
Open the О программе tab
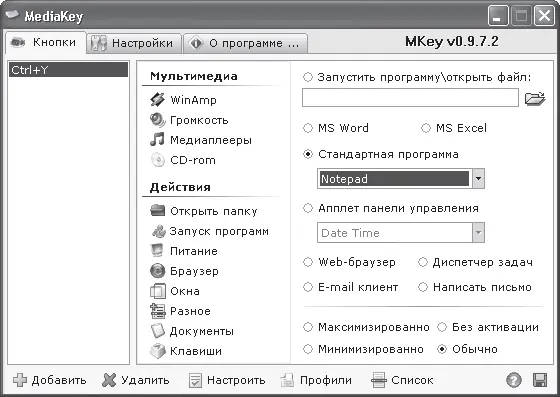tap(245, 43)
